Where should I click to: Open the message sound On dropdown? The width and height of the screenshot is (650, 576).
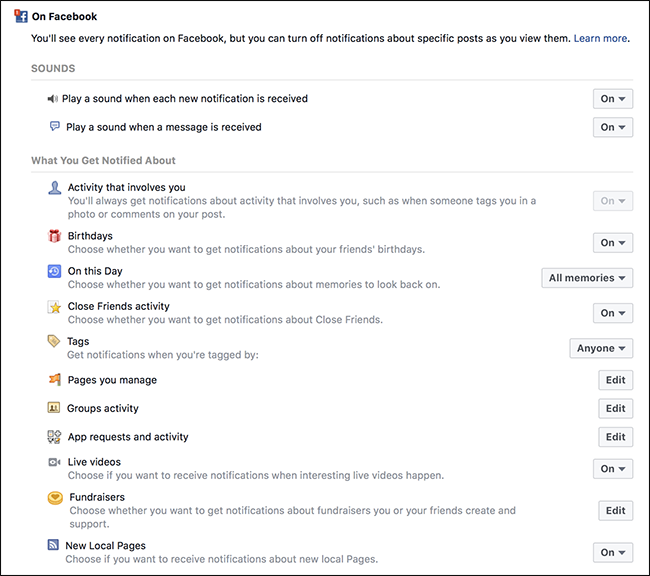[x=614, y=127]
